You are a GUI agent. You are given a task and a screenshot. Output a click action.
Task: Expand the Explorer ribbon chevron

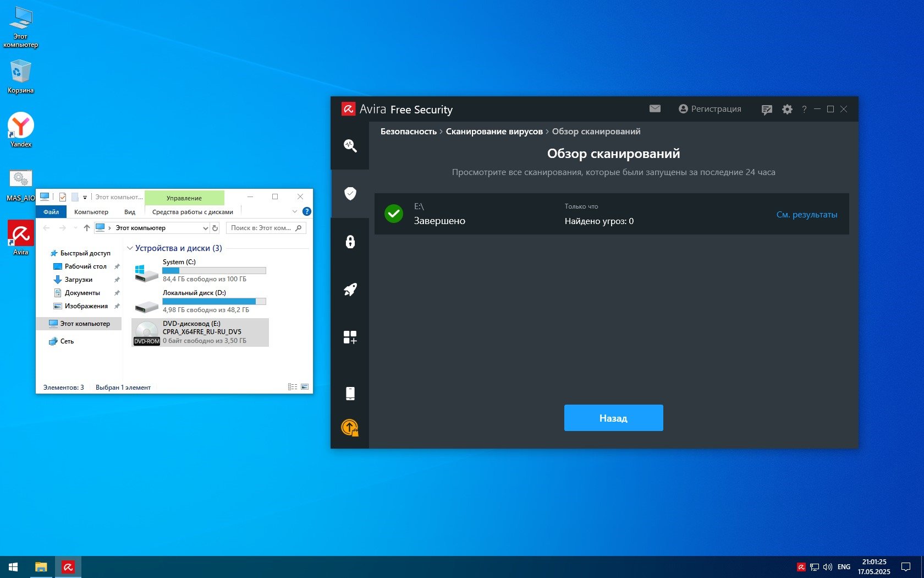(x=294, y=211)
